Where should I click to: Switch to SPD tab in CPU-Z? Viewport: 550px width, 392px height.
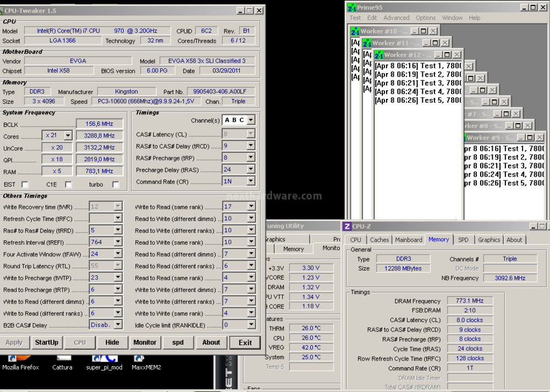[x=463, y=240]
